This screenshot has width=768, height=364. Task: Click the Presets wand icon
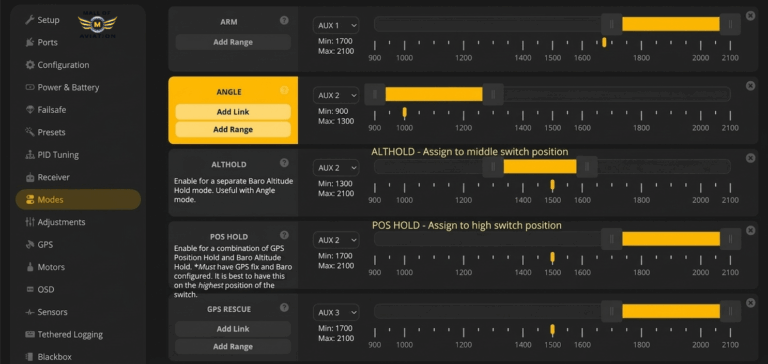point(29,132)
